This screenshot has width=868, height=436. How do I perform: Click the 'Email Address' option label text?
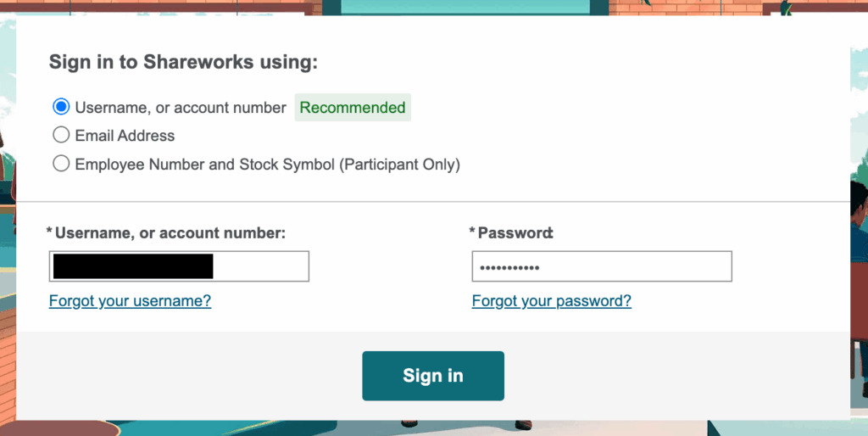tap(125, 136)
